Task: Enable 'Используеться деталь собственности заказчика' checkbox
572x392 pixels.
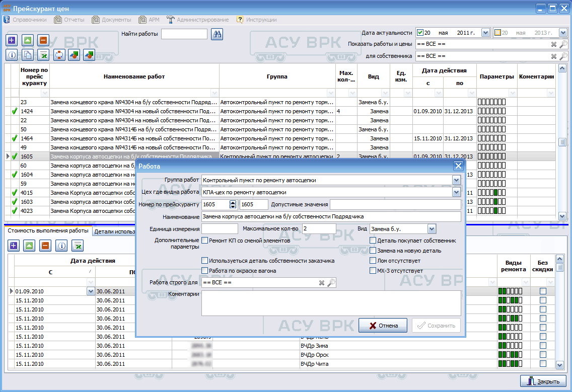Action: [204, 261]
